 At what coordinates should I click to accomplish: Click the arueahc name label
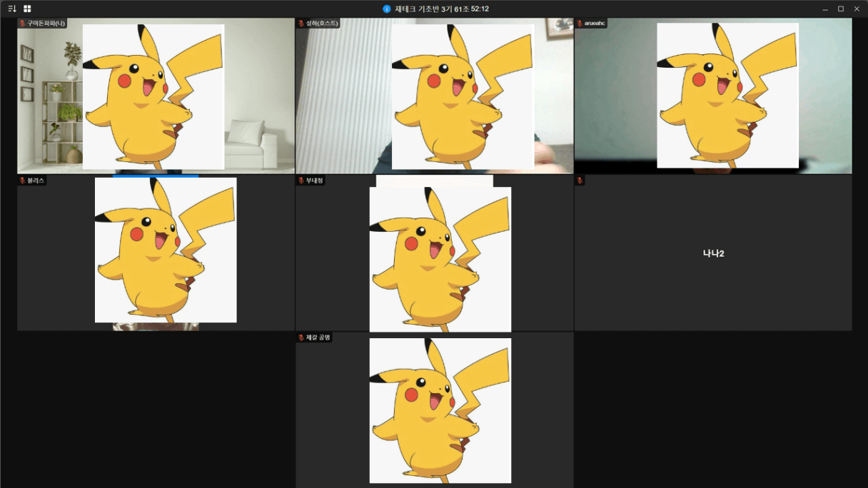coord(595,24)
